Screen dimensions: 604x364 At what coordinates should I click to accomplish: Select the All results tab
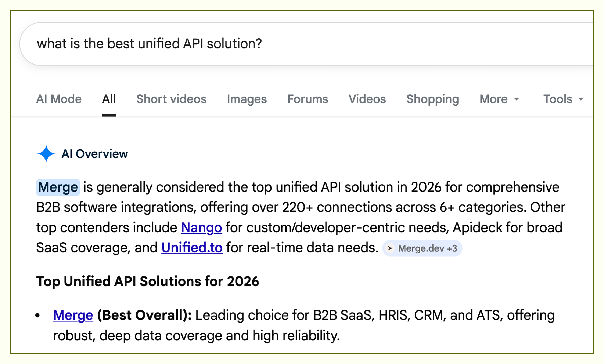(x=109, y=99)
